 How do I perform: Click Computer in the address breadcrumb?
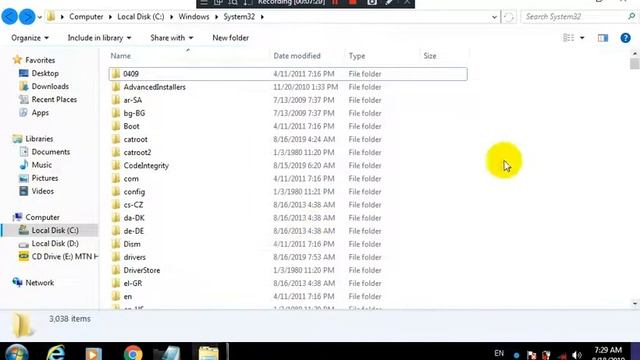(86, 17)
